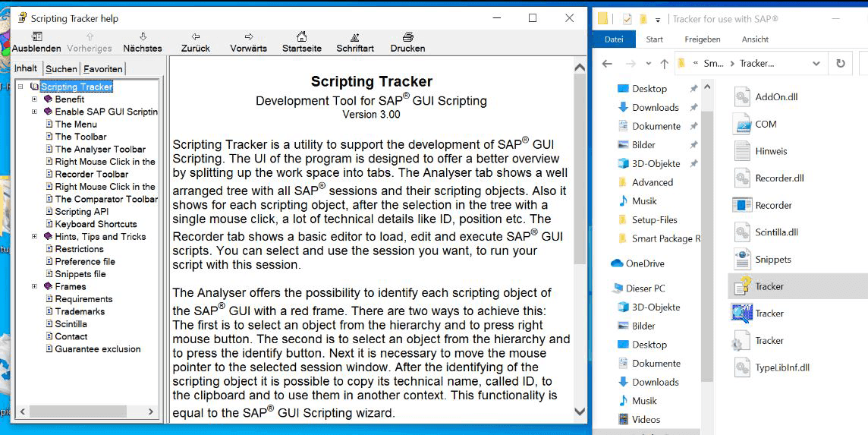The height and width of the screenshot is (435, 868).
Task: Open Explorer quick access toolbar dropdown
Action: [x=658, y=20]
